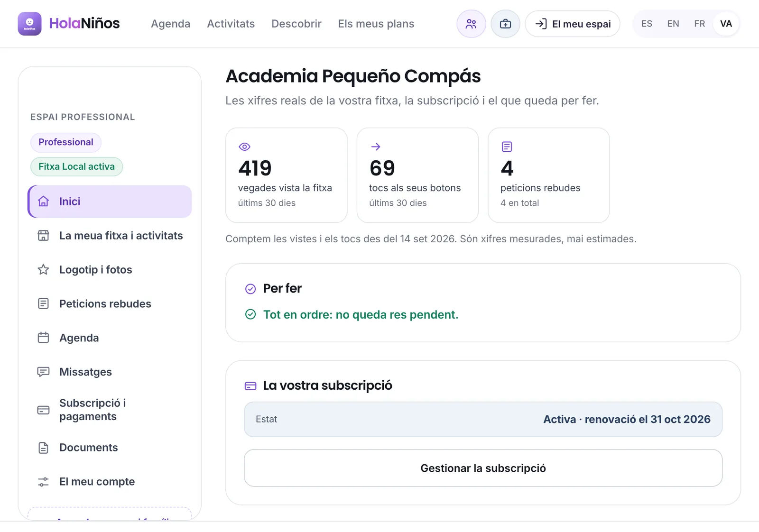
Task: Open Missatges in the sidebar
Action: 110,372
